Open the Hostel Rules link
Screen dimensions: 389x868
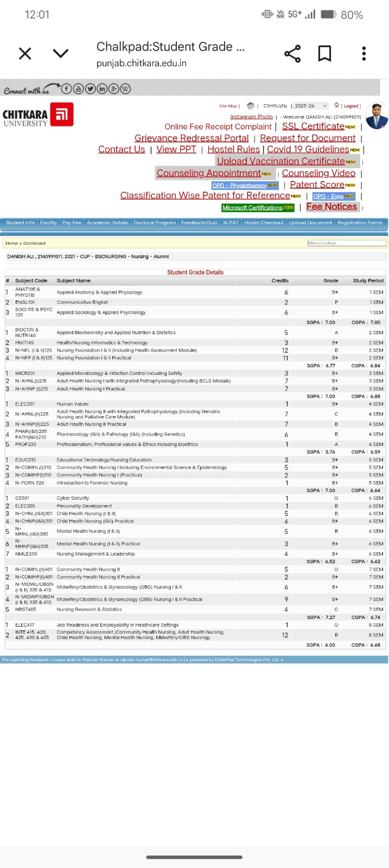[233, 149]
